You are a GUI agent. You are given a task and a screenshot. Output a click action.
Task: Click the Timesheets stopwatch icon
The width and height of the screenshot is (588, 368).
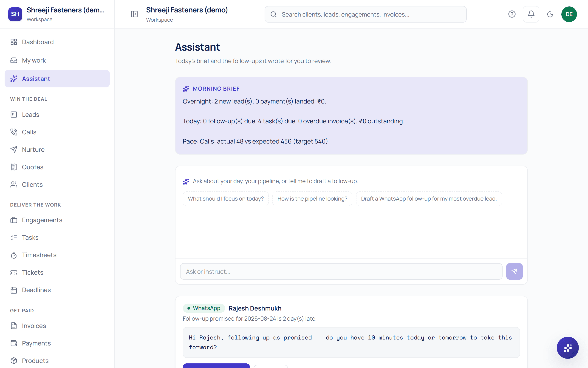click(14, 255)
